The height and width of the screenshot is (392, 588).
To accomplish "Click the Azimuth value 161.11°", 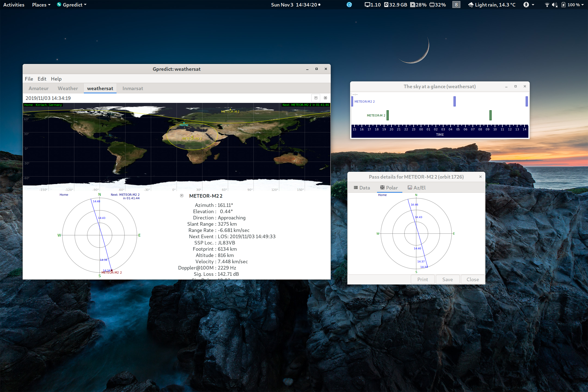I will tap(225, 205).
